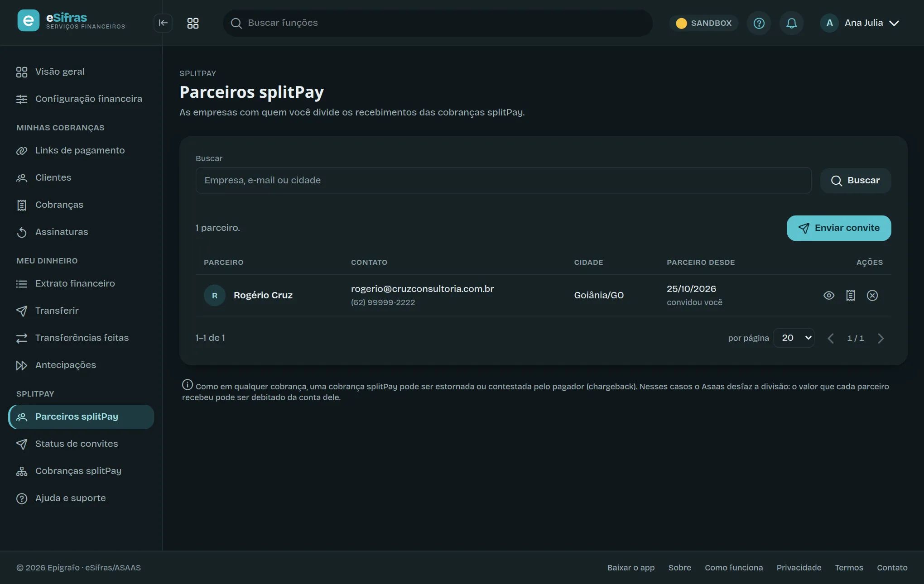This screenshot has width=924, height=584.
Task: Open Cobranças splitPay in sidebar
Action: [x=81, y=471]
